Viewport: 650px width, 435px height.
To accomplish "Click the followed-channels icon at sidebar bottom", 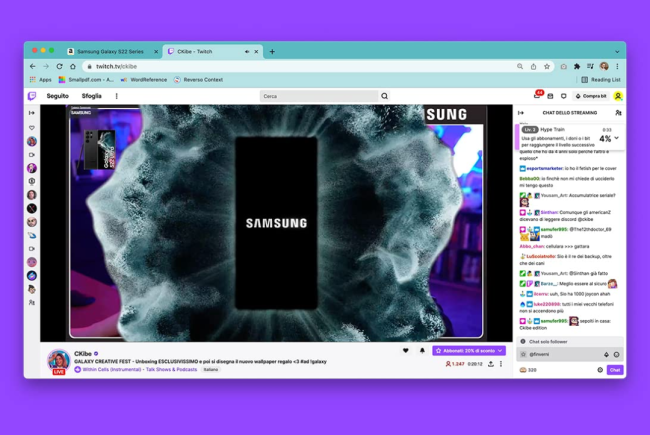I will pos(32,303).
